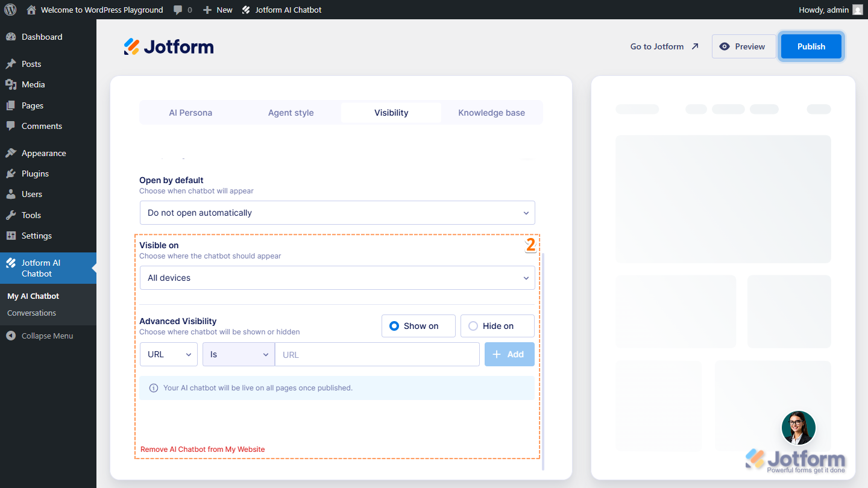Image resolution: width=868 pixels, height=488 pixels.
Task: Click the eye icon in Preview button
Action: pos(725,46)
